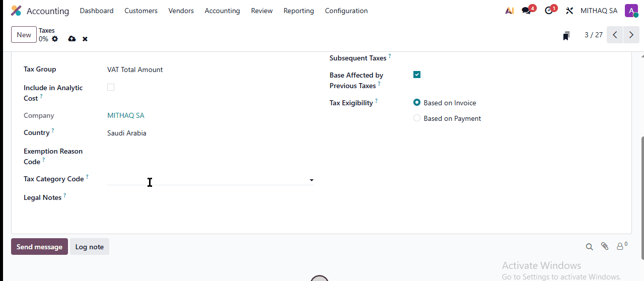Go to the next tax record

click(x=631, y=35)
